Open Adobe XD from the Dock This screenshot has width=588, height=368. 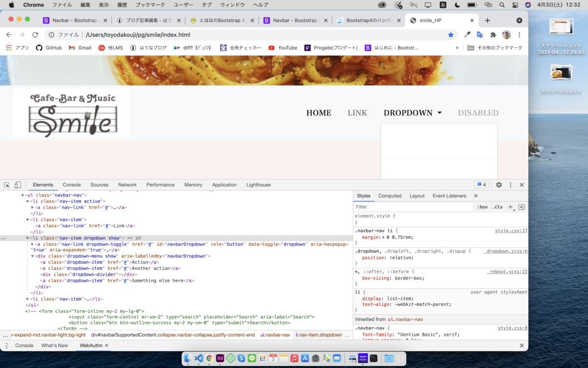pyautogui.click(x=220, y=359)
